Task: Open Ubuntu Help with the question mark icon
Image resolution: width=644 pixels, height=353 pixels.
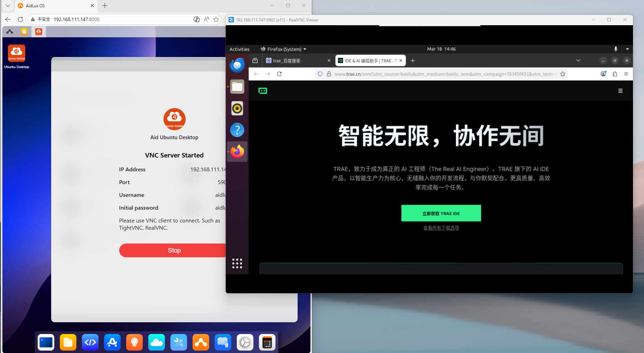Action: pyautogui.click(x=237, y=130)
